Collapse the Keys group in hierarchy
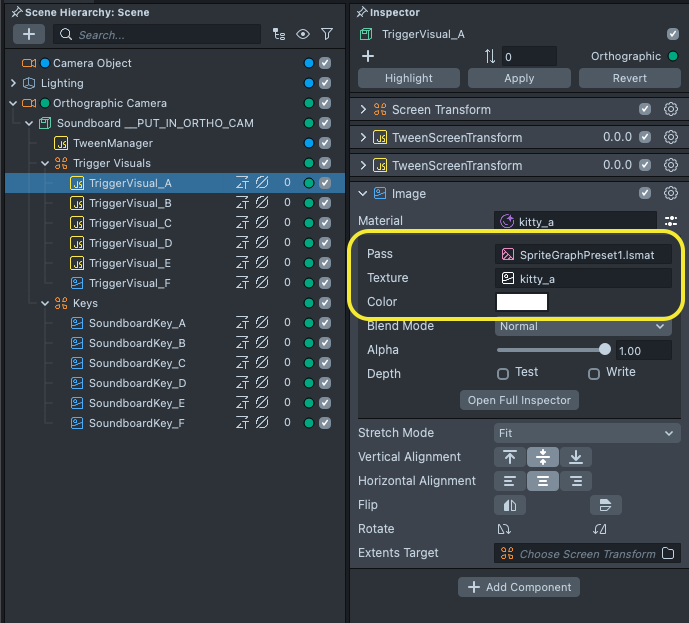 pos(45,303)
